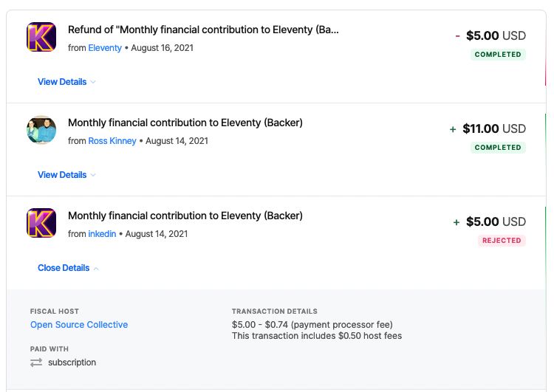Screen dimensions: 554x392
Task: Click the REJECTED status badge
Action: point(502,241)
